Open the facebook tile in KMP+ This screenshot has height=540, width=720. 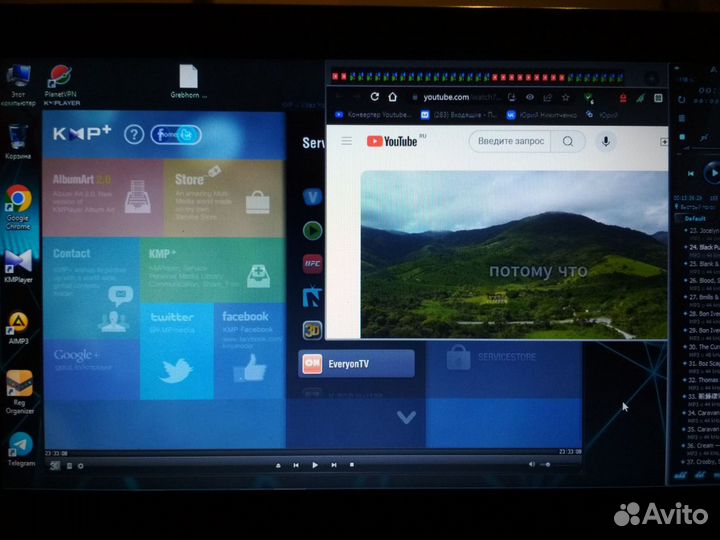[249, 351]
